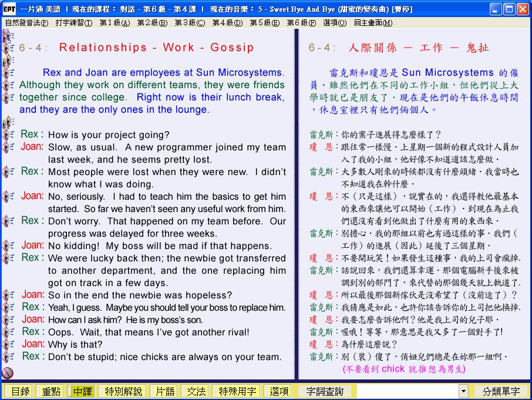Viewport: 532px width, 400px height.
Task: Click speaker icon beside 'Slow, as usual'
Action: coord(8,147)
